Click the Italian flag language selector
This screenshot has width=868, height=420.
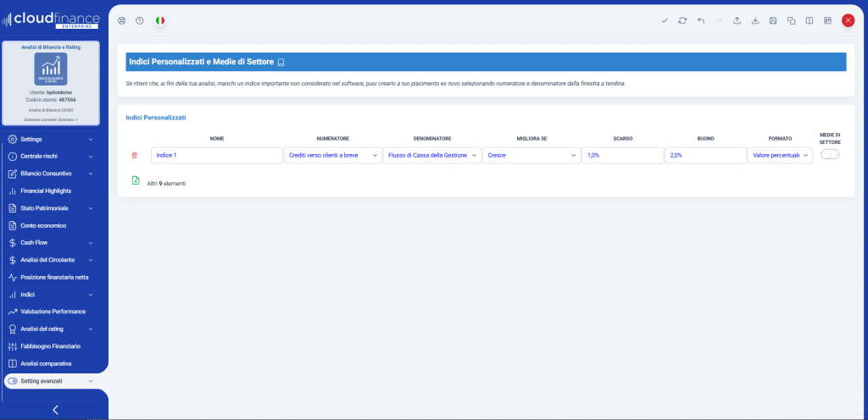159,20
